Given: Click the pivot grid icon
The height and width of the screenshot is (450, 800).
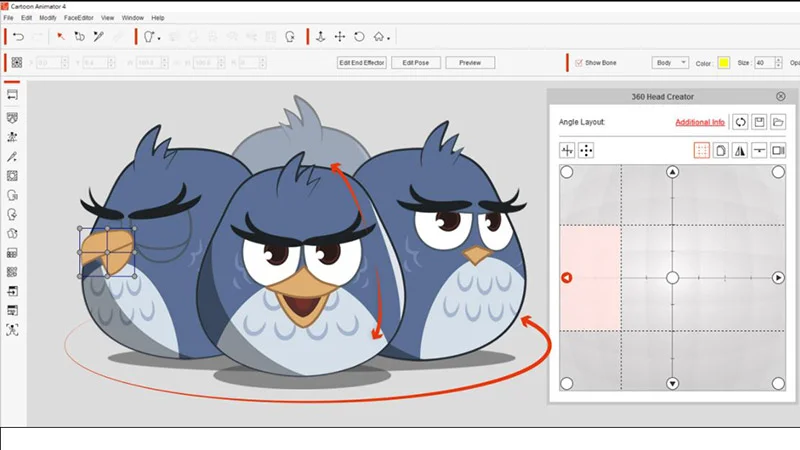Looking at the screenshot, I should coord(17,63).
